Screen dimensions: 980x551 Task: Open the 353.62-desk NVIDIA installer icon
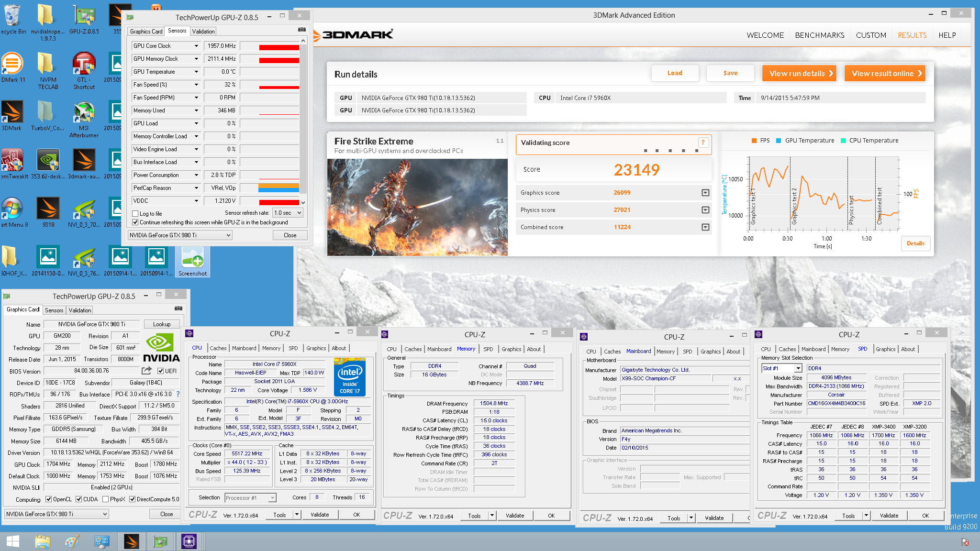[48, 164]
